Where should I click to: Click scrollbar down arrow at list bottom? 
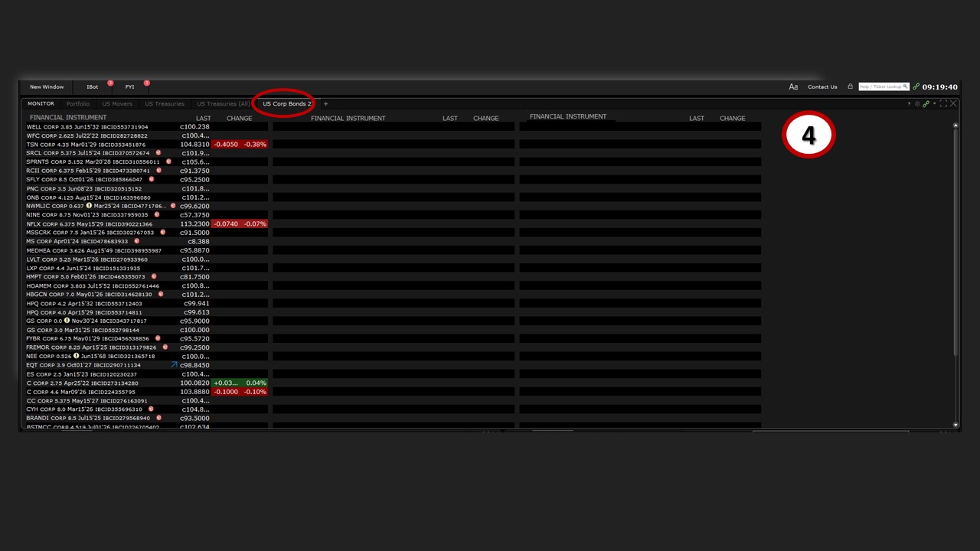point(955,425)
